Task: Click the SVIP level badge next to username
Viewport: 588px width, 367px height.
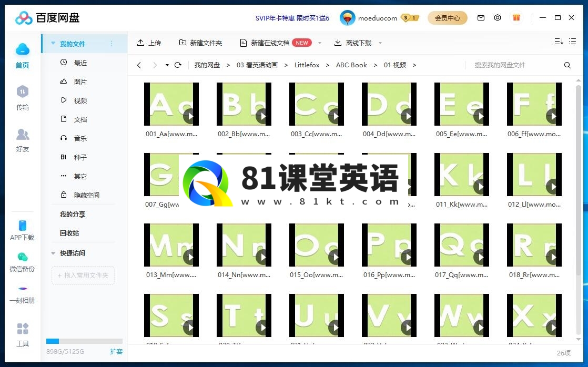Action: coord(410,18)
